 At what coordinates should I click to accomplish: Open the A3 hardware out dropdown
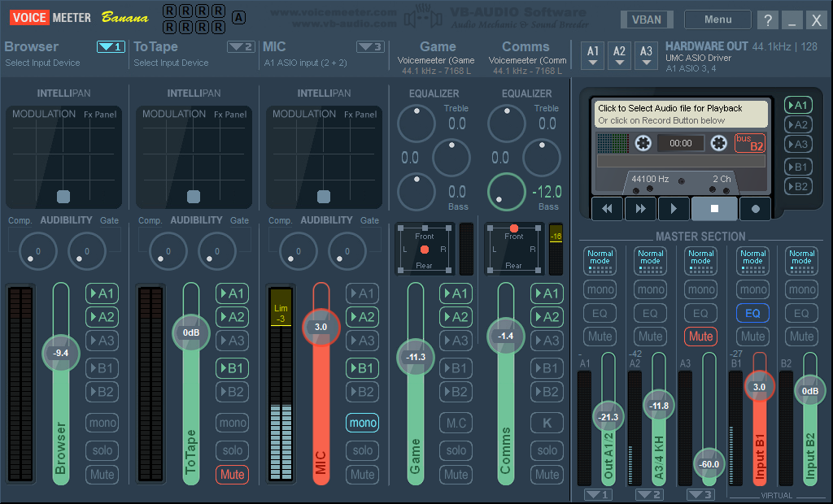pyautogui.click(x=646, y=56)
